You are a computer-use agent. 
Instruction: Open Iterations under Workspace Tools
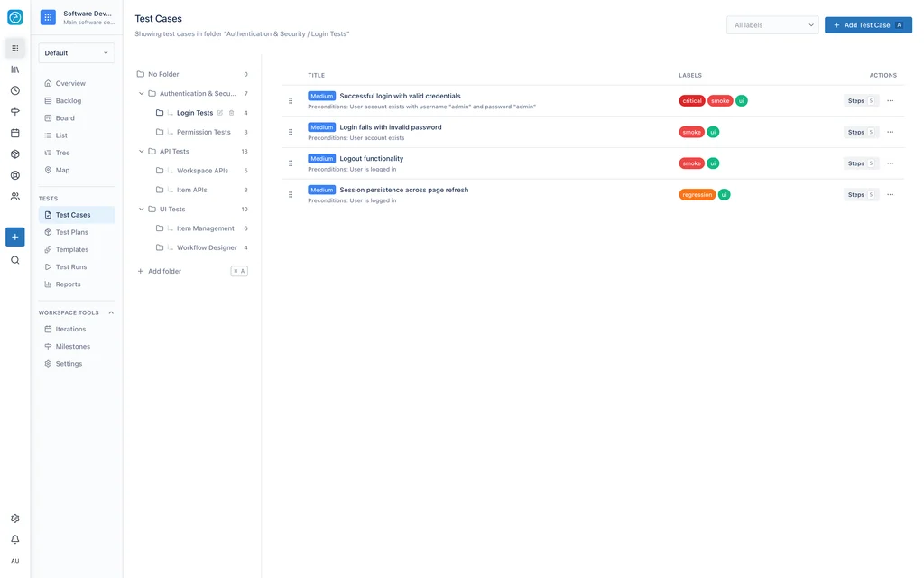click(77, 329)
